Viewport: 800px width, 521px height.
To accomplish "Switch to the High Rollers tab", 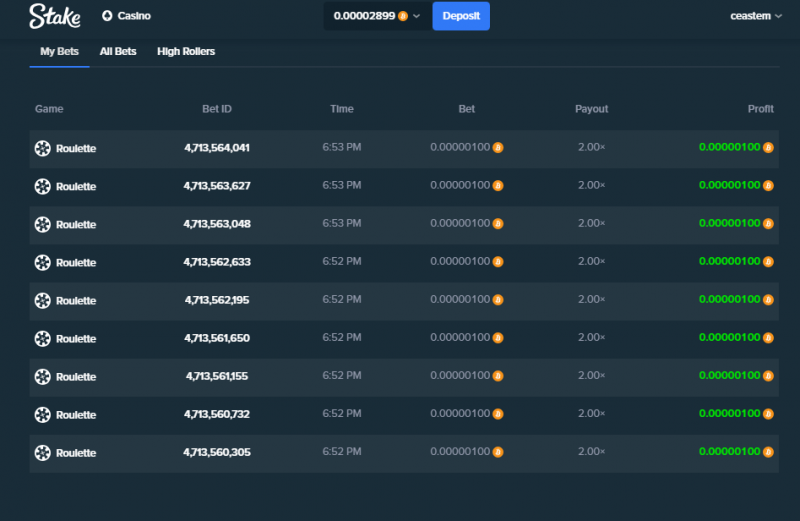I will tap(186, 52).
